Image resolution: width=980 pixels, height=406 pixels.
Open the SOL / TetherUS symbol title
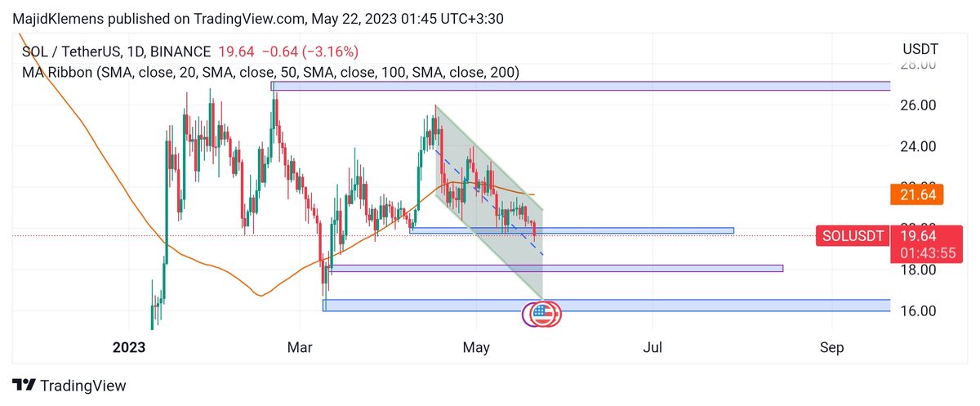coord(74,51)
